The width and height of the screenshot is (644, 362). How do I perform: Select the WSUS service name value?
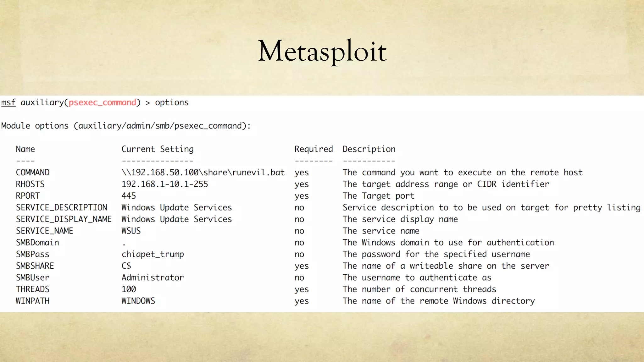[x=131, y=231]
